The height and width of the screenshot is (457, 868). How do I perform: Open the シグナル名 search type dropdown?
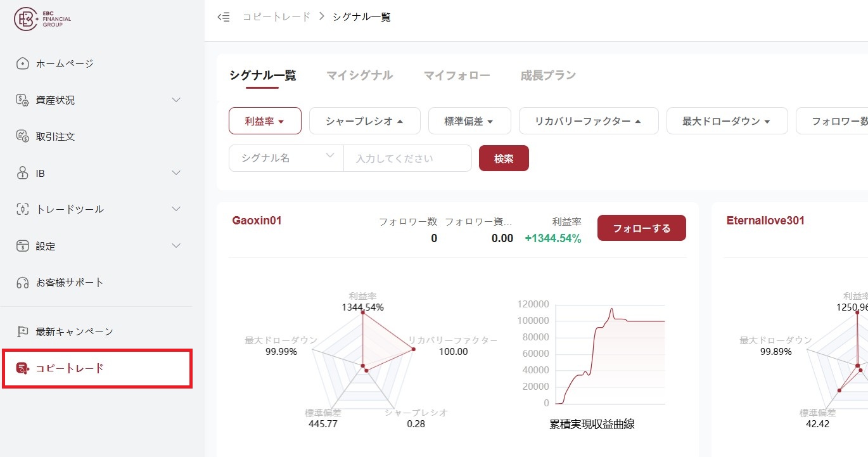pos(286,158)
